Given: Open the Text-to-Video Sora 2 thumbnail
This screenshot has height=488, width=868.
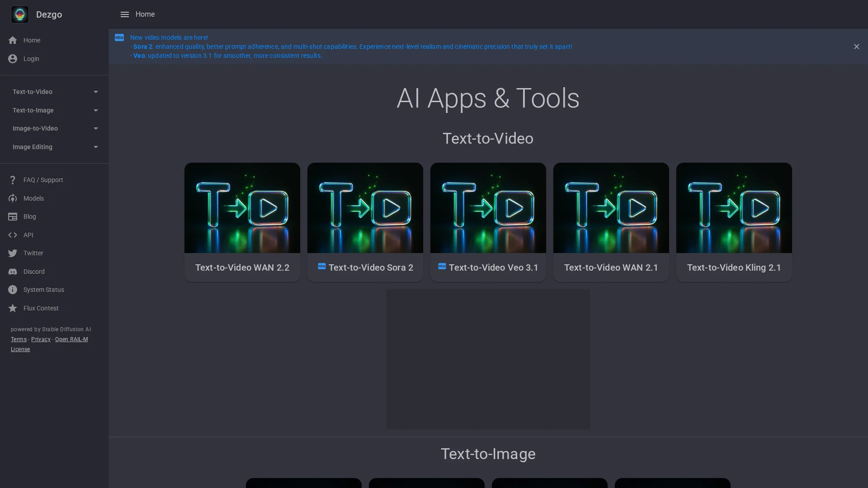Looking at the screenshot, I should coord(365,208).
